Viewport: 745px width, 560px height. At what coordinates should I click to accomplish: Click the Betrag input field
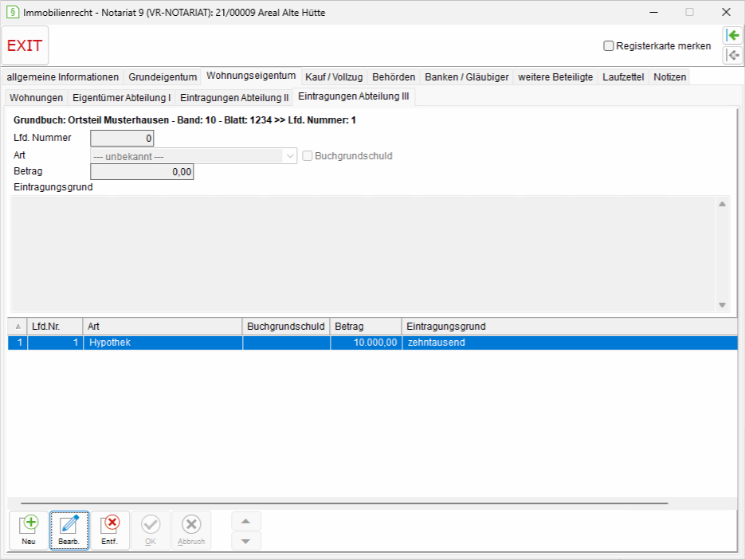(142, 172)
